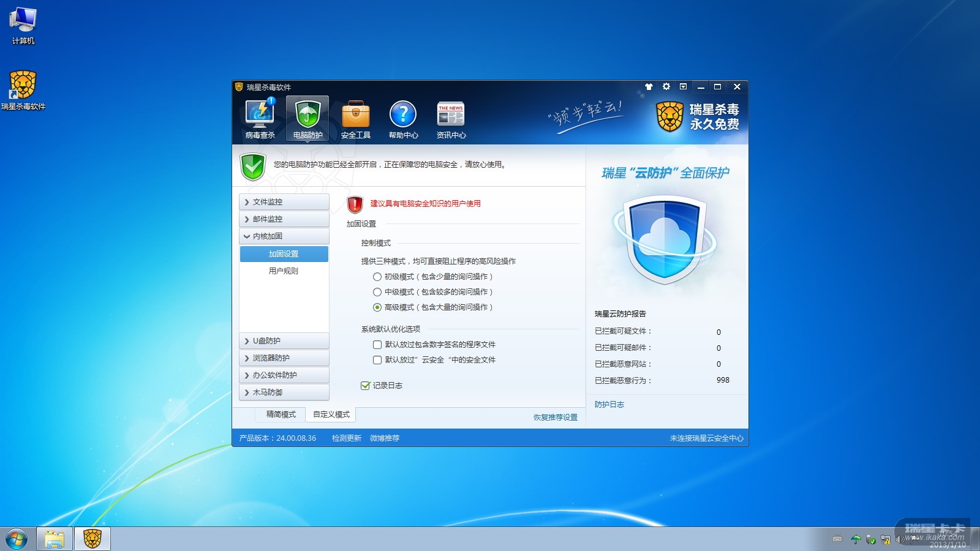Image resolution: width=980 pixels, height=551 pixels.
Task: Click the keyboard input tray icon
Action: 837,539
